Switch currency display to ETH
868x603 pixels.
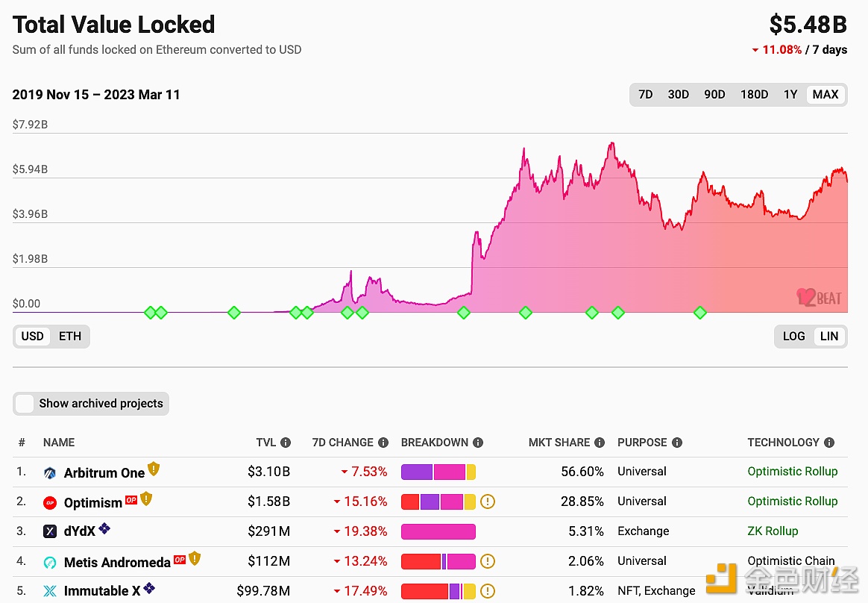tap(69, 336)
